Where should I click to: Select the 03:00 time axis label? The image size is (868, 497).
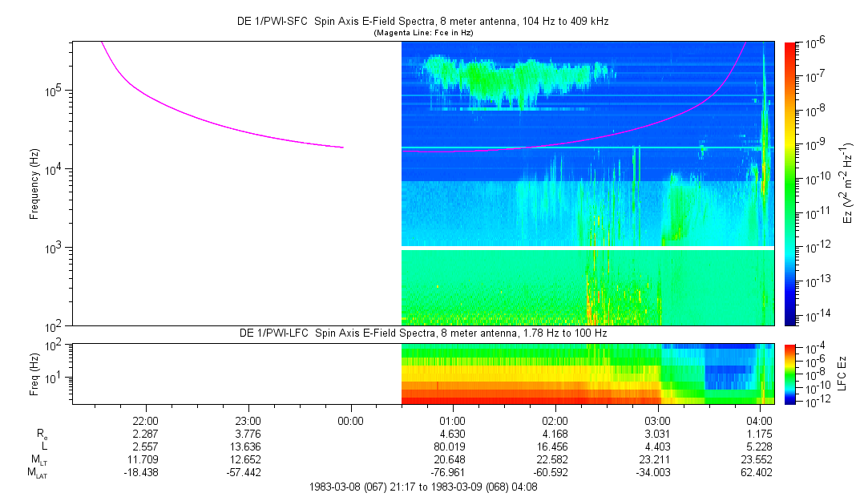click(658, 420)
